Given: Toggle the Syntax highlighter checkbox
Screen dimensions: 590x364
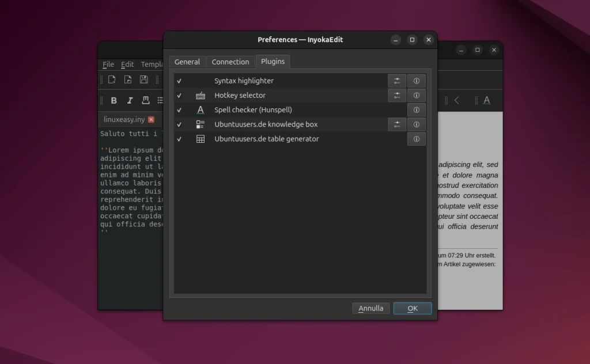Looking at the screenshot, I should [x=179, y=81].
